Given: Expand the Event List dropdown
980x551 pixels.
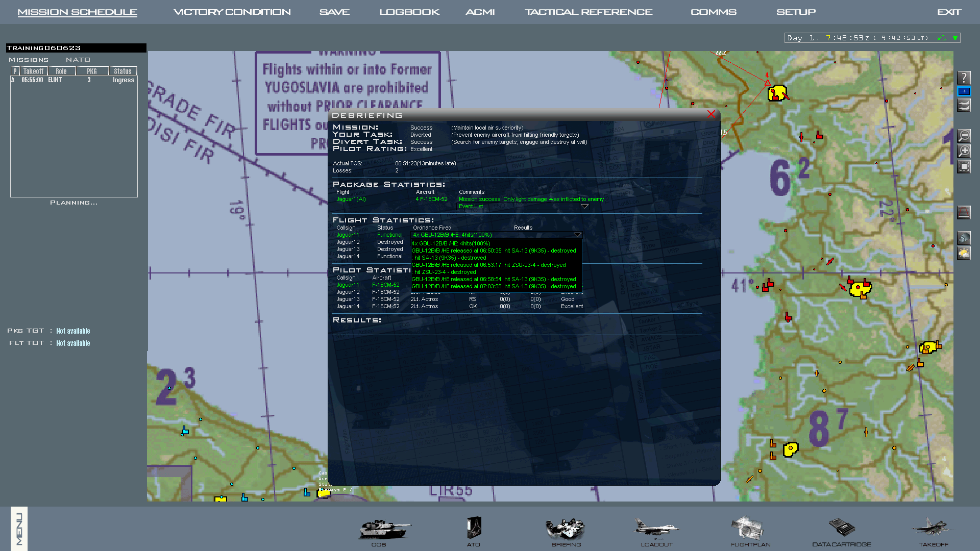Looking at the screenshot, I should pos(585,206).
